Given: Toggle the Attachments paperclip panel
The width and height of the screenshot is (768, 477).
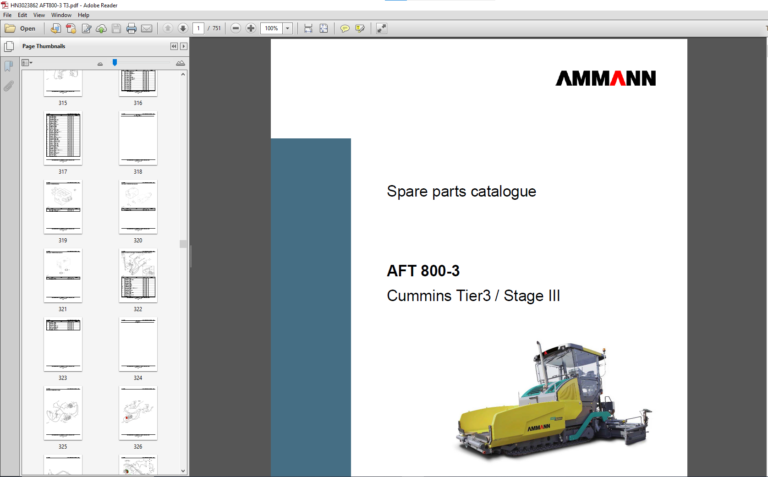Looking at the screenshot, I should click(x=9, y=86).
